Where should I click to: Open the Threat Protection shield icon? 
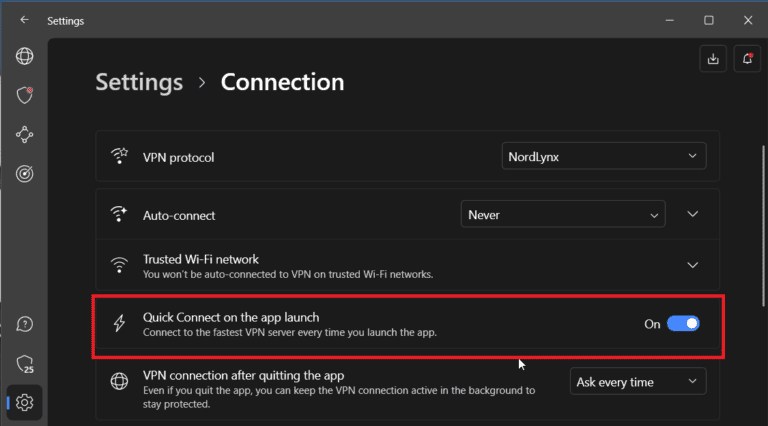click(25, 95)
